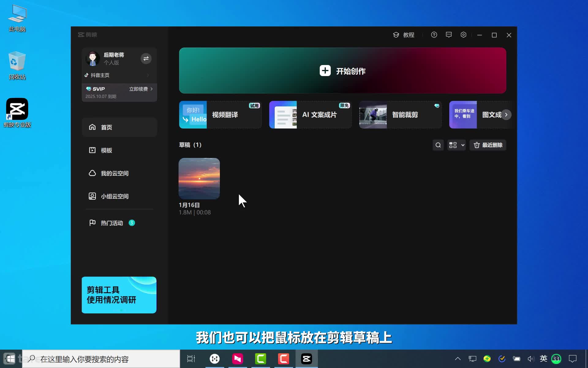Open the draft view layout dropdown
Image resolution: width=588 pixels, height=368 pixels.
(x=457, y=145)
